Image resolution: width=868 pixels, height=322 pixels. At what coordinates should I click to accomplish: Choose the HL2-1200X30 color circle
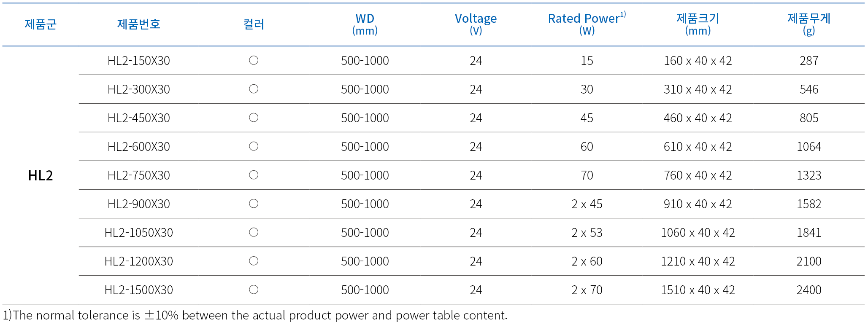(x=254, y=261)
